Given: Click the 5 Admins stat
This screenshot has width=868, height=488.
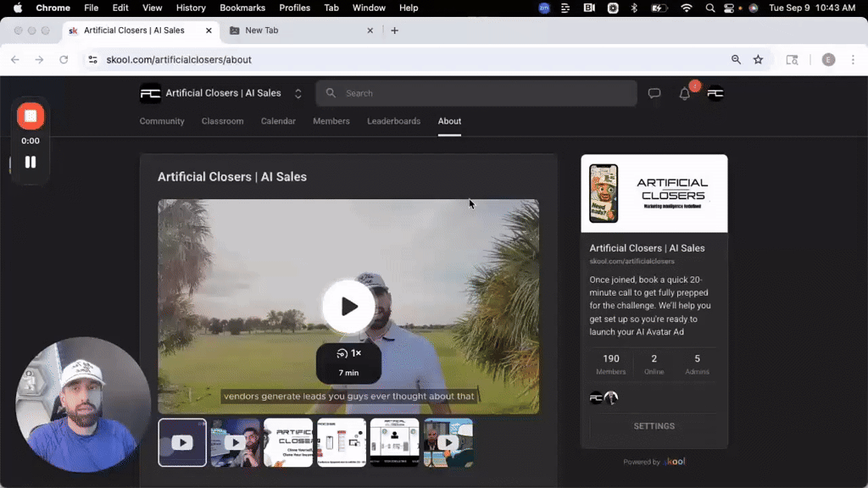Looking at the screenshot, I should (697, 364).
